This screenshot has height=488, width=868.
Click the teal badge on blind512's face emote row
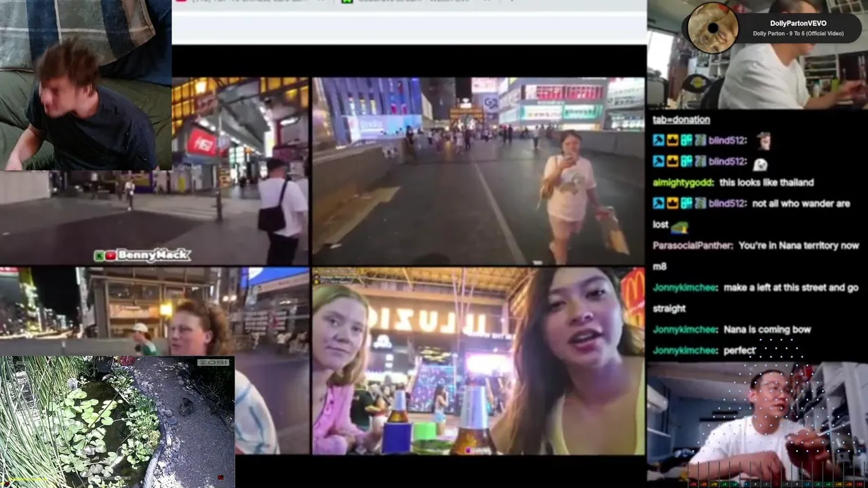click(686, 140)
